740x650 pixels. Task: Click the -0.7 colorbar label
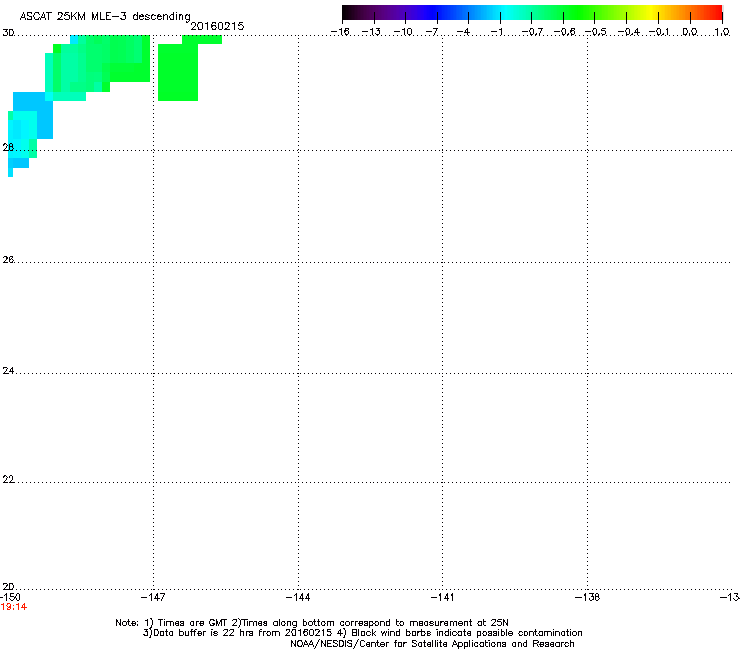click(532, 32)
